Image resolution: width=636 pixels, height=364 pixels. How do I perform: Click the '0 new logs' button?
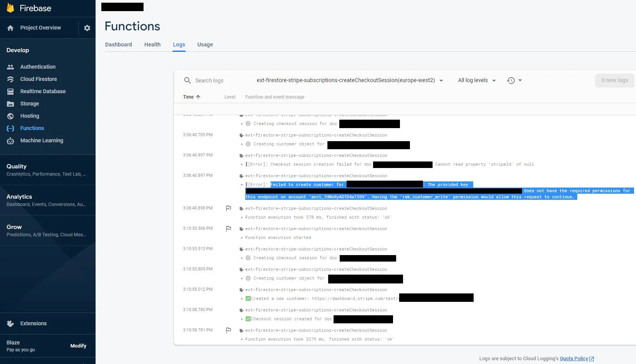[x=615, y=80]
